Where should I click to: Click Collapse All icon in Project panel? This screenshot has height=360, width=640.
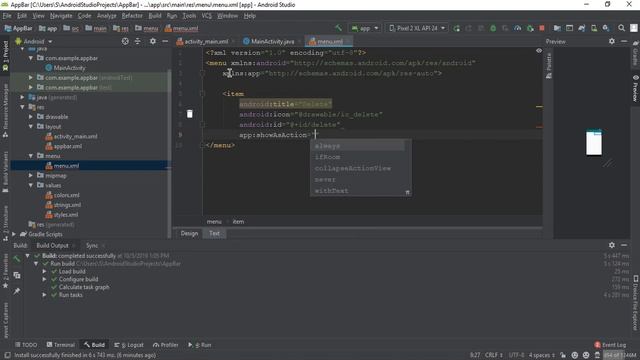(138, 41)
